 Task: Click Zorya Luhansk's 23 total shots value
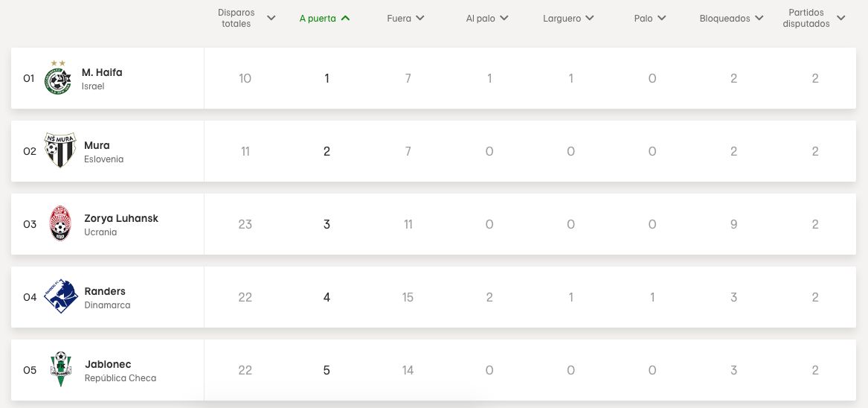point(245,224)
